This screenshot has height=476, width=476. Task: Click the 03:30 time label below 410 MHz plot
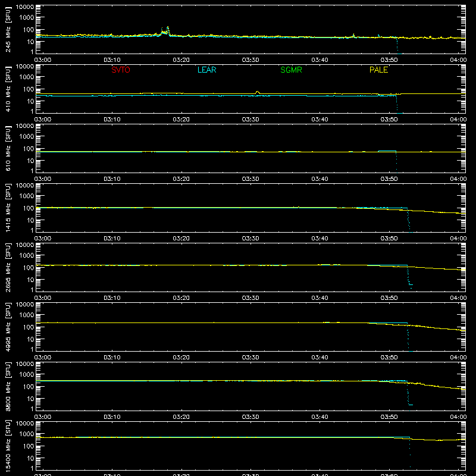tap(250, 120)
